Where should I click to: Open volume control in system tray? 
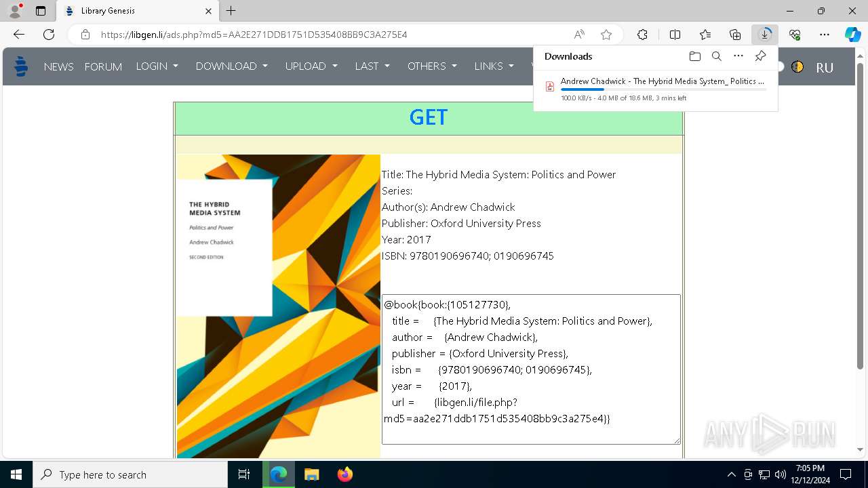coord(781,474)
